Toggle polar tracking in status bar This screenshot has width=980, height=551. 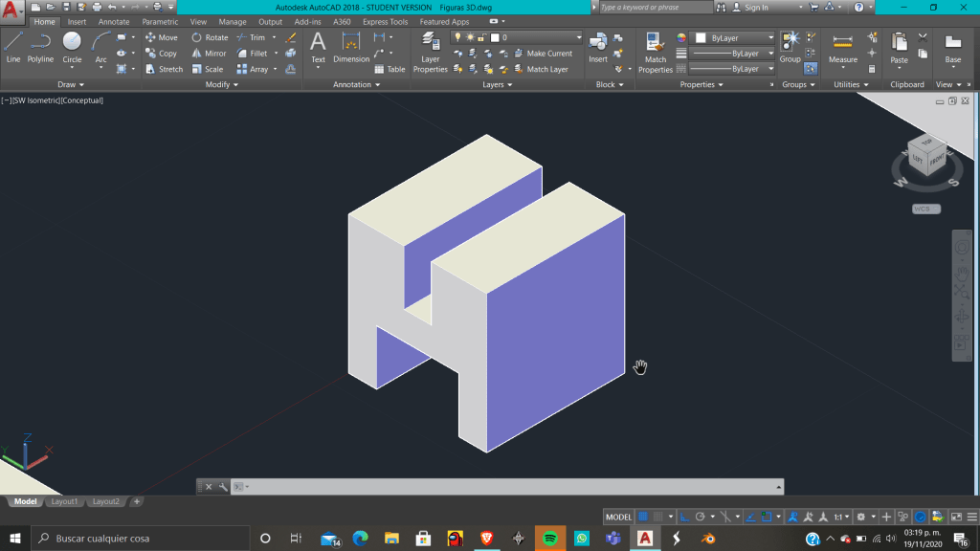701,517
